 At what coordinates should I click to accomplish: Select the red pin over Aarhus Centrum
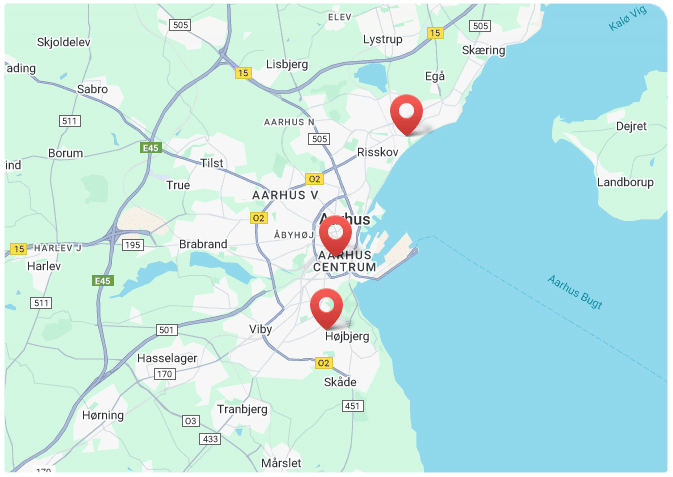click(335, 236)
